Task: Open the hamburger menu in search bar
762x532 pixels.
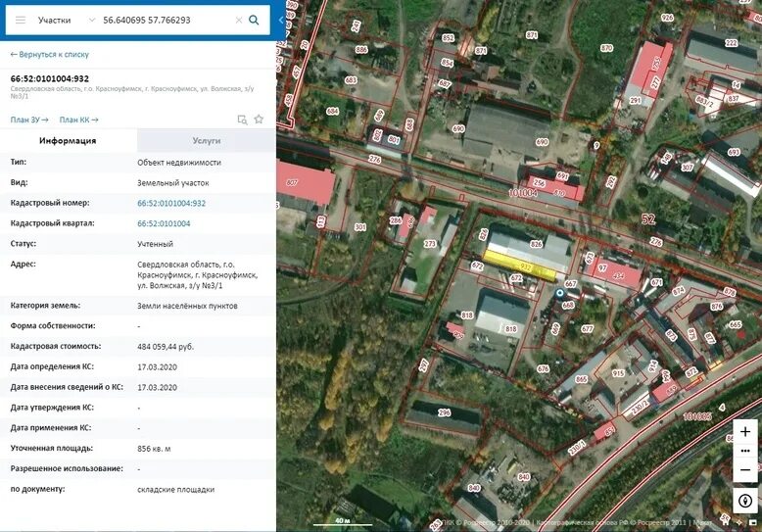Action: tap(20, 20)
